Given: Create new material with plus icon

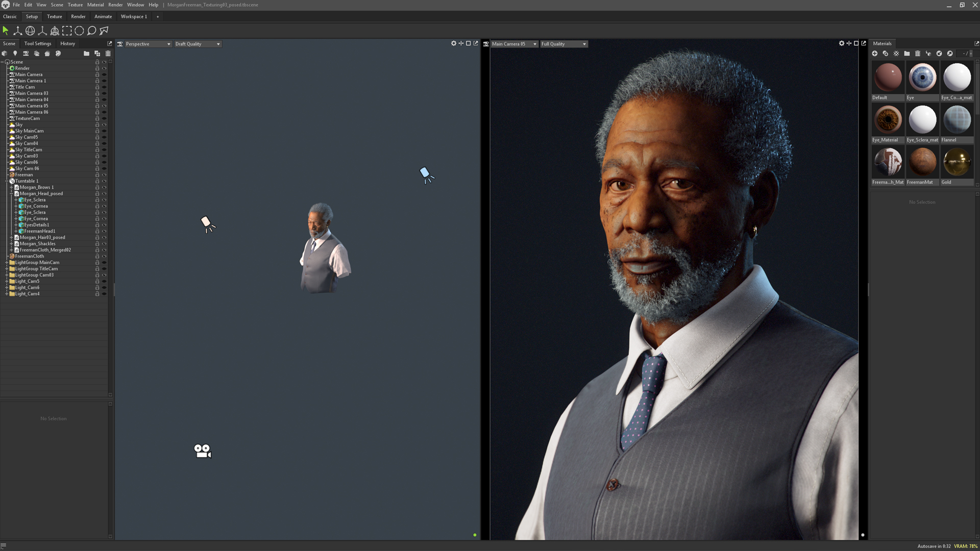Looking at the screenshot, I should (x=874, y=53).
